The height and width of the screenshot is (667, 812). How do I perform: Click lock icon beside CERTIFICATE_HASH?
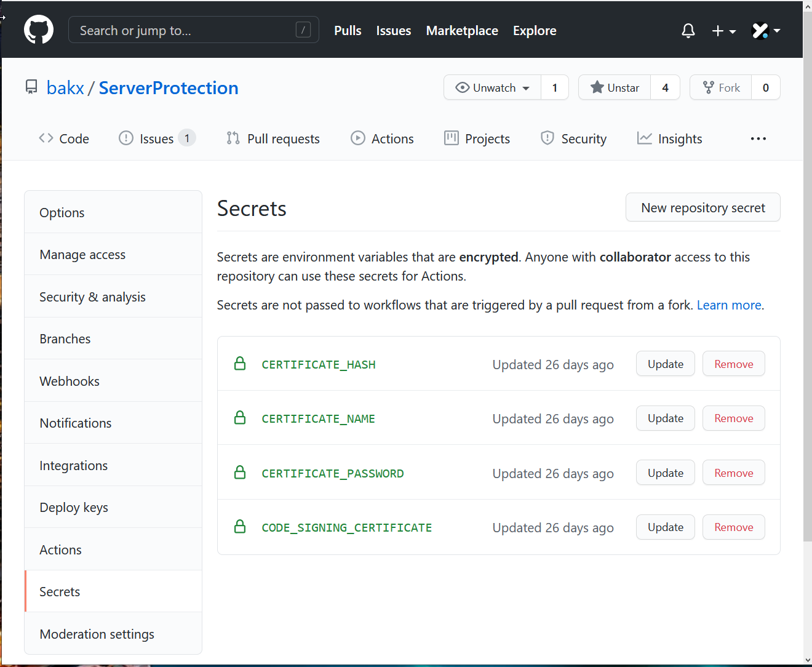240,364
